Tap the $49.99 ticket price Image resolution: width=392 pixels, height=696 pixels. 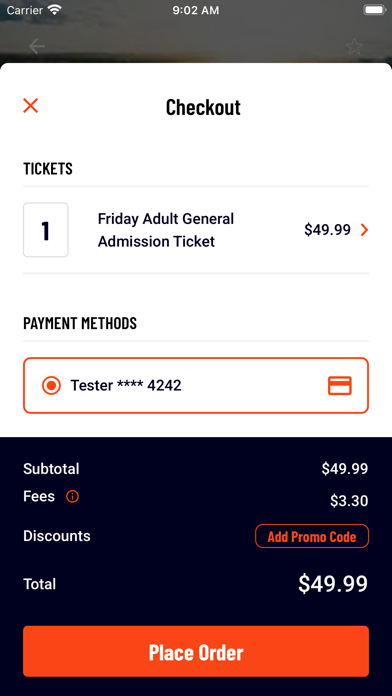pyautogui.click(x=327, y=230)
